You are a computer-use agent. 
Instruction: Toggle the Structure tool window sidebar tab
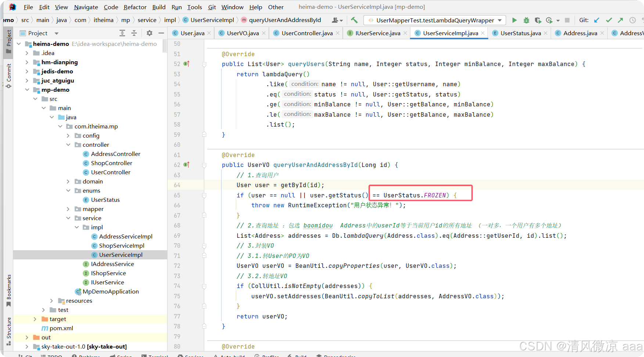point(8,331)
